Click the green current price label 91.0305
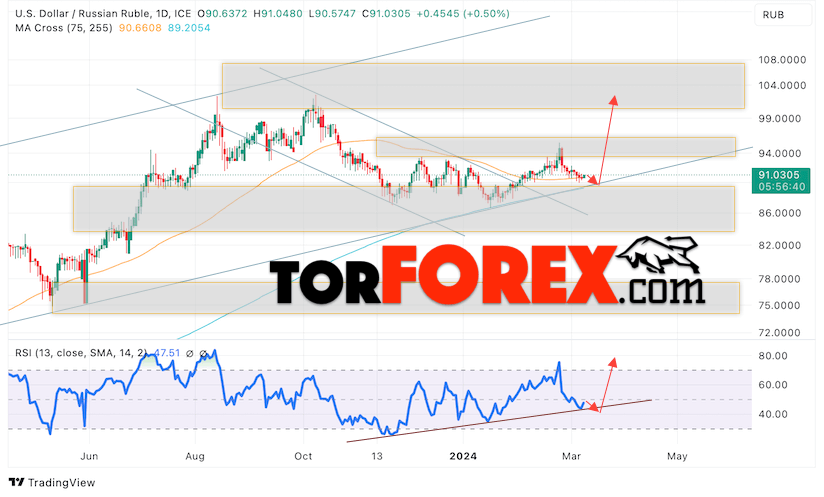Viewport: 824px width, 497px height. tap(779, 175)
